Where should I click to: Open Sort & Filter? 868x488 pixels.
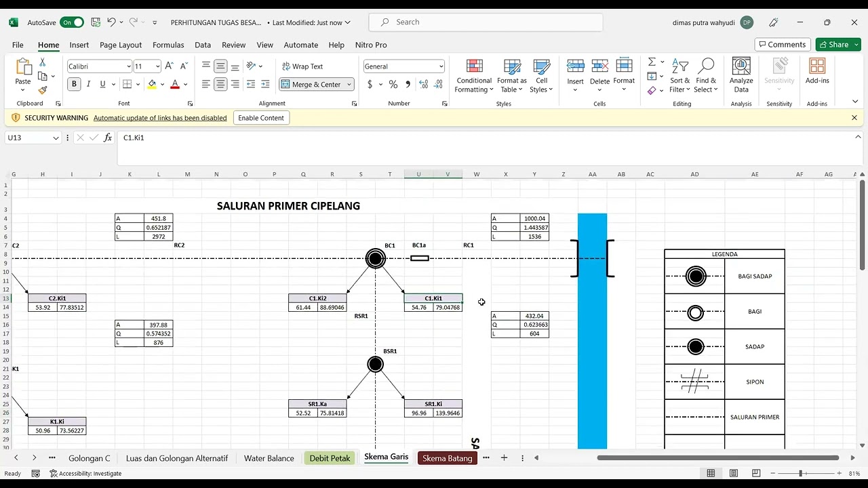[679, 76]
